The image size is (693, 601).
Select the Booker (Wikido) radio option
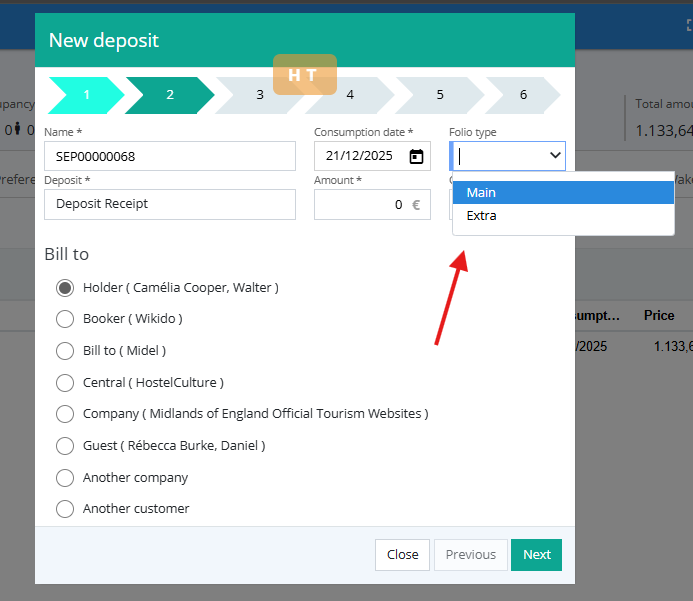click(65, 319)
